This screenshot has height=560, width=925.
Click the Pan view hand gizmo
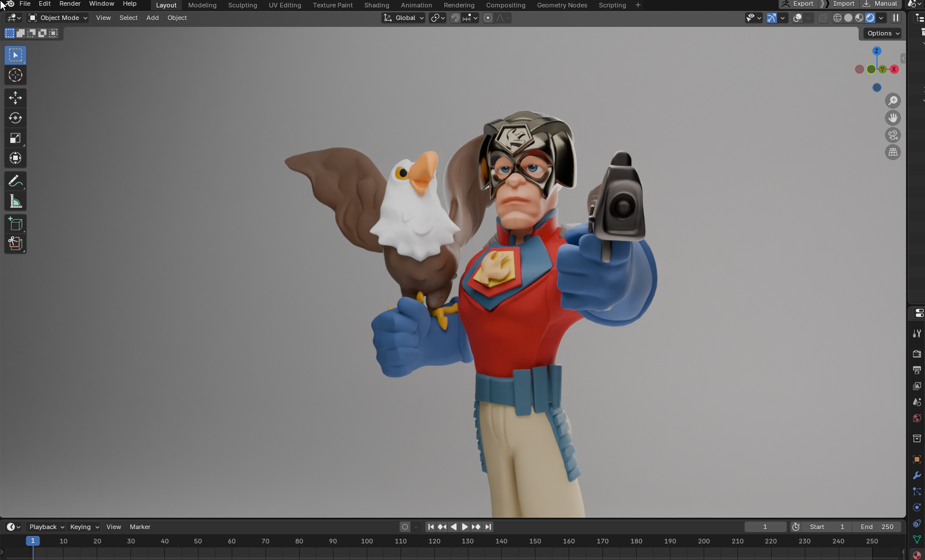[893, 118]
